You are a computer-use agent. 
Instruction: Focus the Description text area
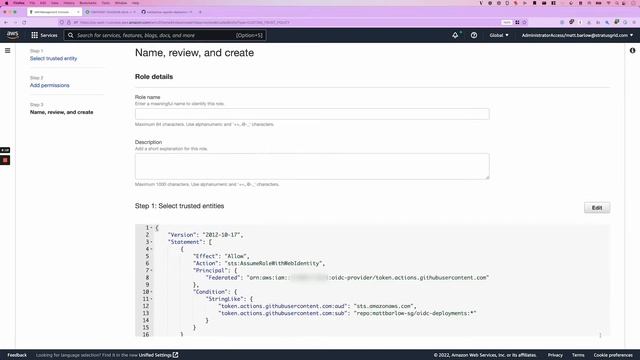pos(312,166)
